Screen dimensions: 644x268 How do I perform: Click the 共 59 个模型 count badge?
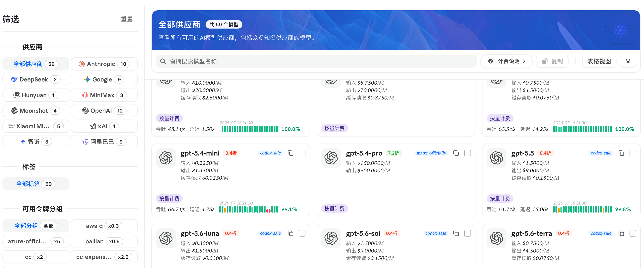coord(224,24)
